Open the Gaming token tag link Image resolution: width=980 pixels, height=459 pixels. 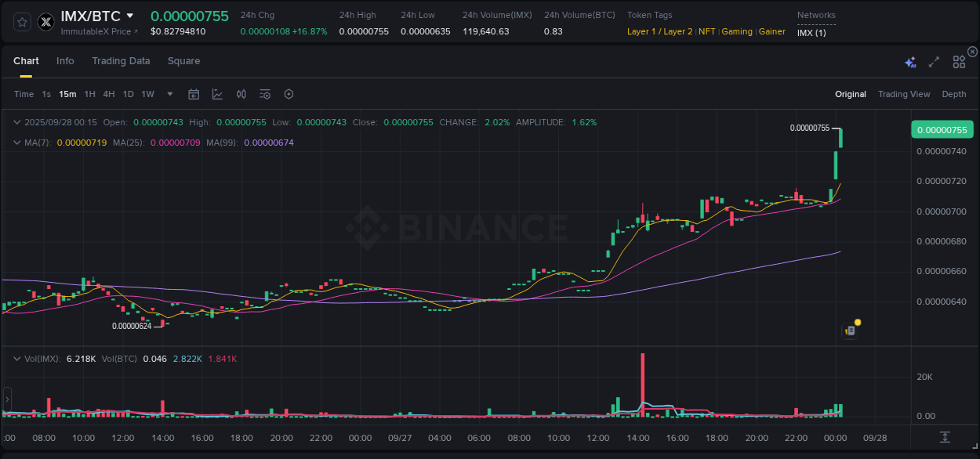tap(737, 31)
